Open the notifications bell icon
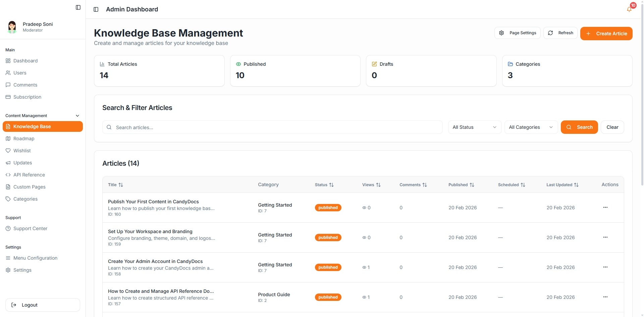The width and height of the screenshot is (644, 317). pyautogui.click(x=629, y=9)
